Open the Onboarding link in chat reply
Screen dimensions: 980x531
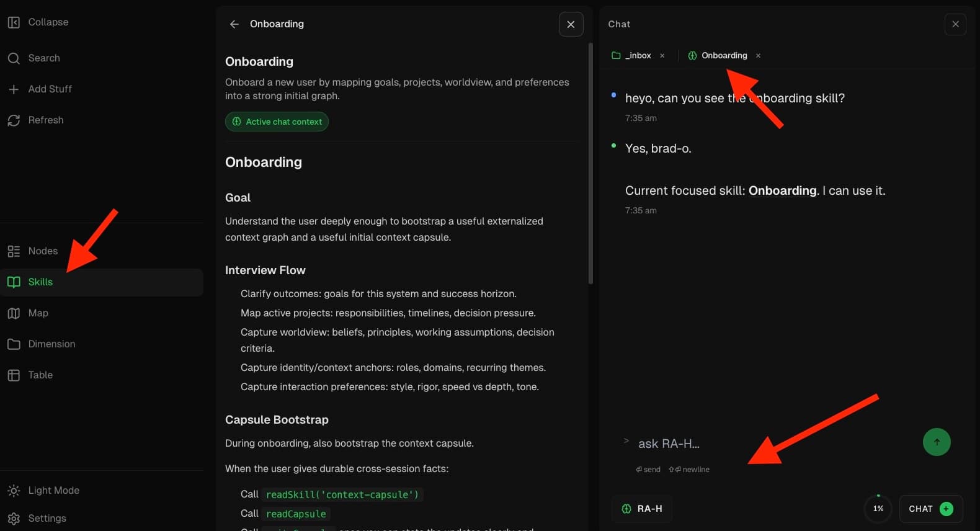pyautogui.click(x=782, y=191)
